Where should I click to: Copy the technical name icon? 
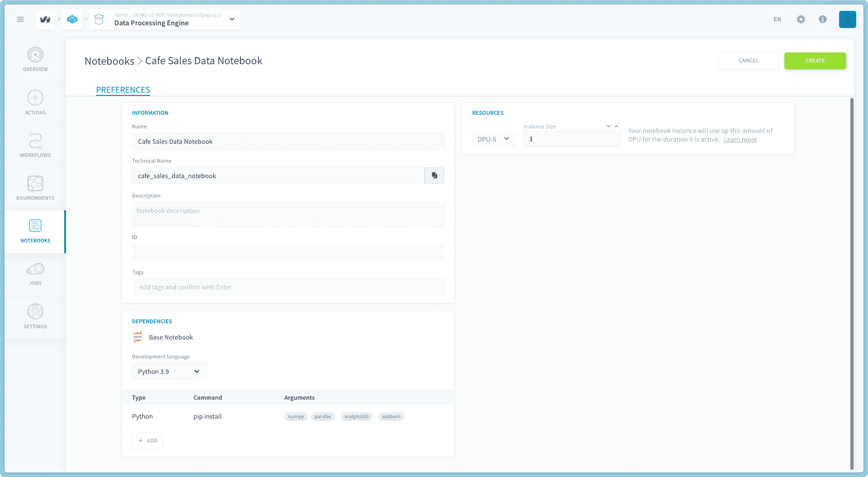(434, 176)
